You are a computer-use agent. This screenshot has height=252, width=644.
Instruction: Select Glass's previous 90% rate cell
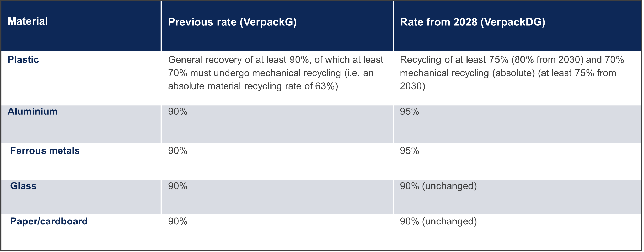pos(178,186)
